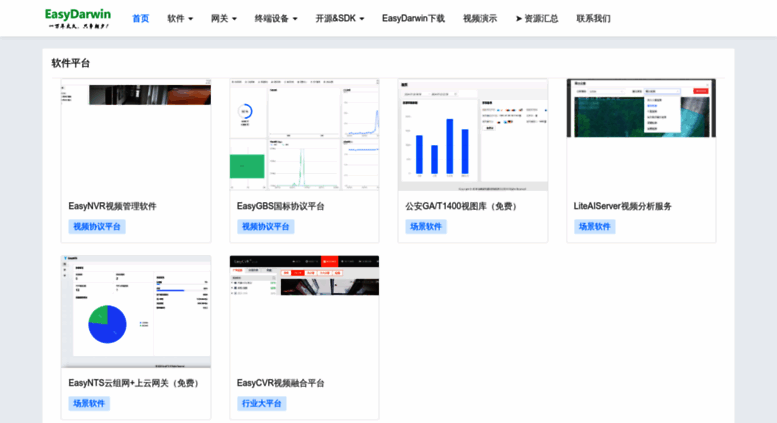This screenshot has height=423, width=777.
Task: Click 视频协议平台 tag under EasyNVR
Action: tap(97, 226)
